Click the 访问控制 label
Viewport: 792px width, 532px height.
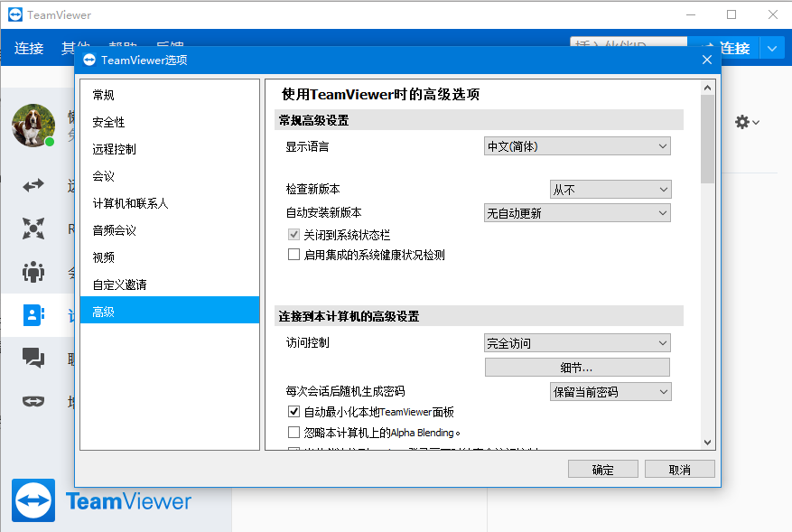(x=307, y=342)
